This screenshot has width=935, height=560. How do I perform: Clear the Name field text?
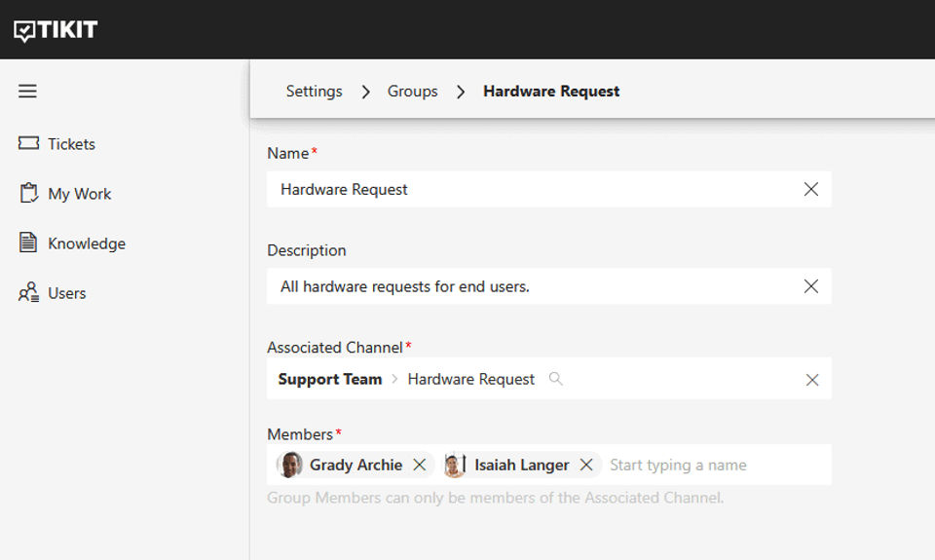[810, 190]
